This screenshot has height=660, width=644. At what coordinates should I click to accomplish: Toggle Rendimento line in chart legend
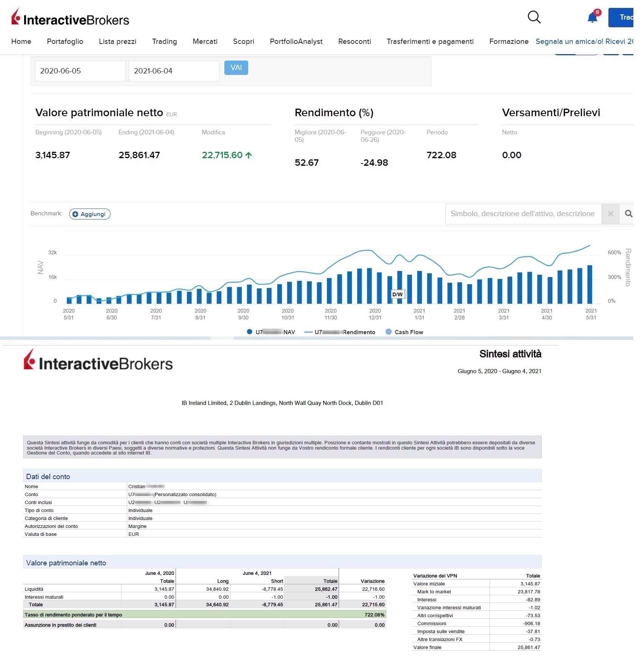[340, 332]
